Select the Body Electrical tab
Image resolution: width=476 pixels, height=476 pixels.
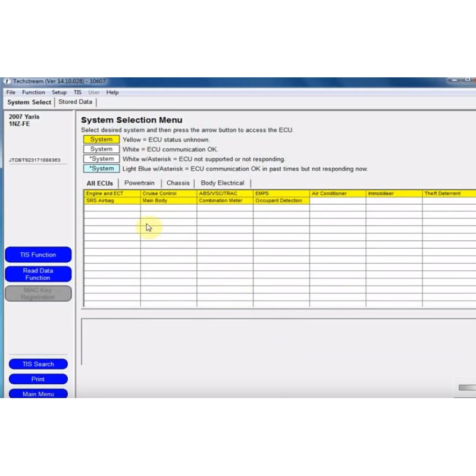click(223, 183)
